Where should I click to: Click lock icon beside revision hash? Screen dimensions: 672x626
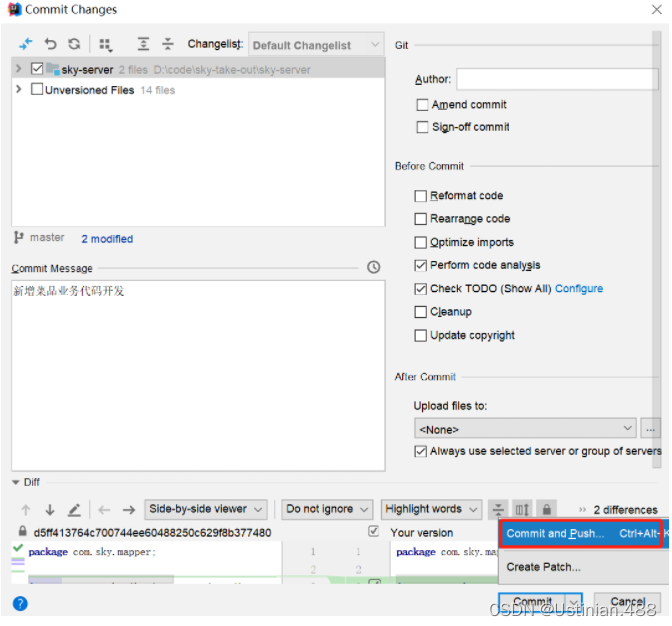(x=22, y=532)
